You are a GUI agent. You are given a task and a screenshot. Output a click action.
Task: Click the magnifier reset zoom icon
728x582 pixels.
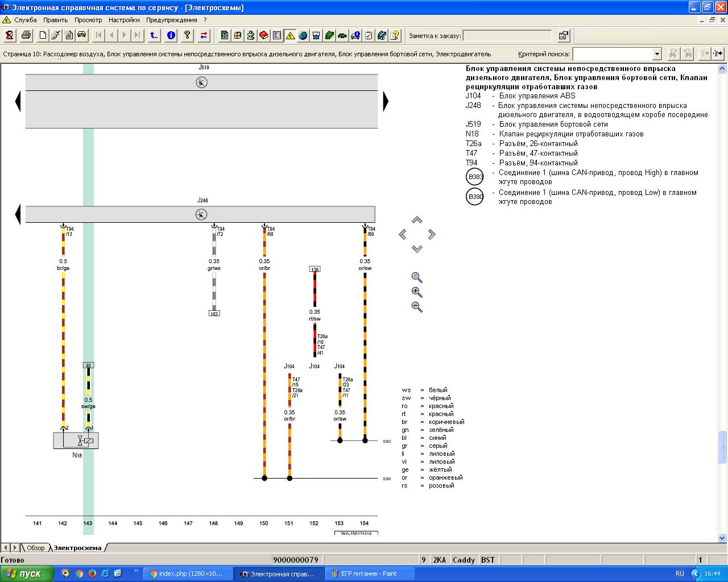click(x=417, y=277)
